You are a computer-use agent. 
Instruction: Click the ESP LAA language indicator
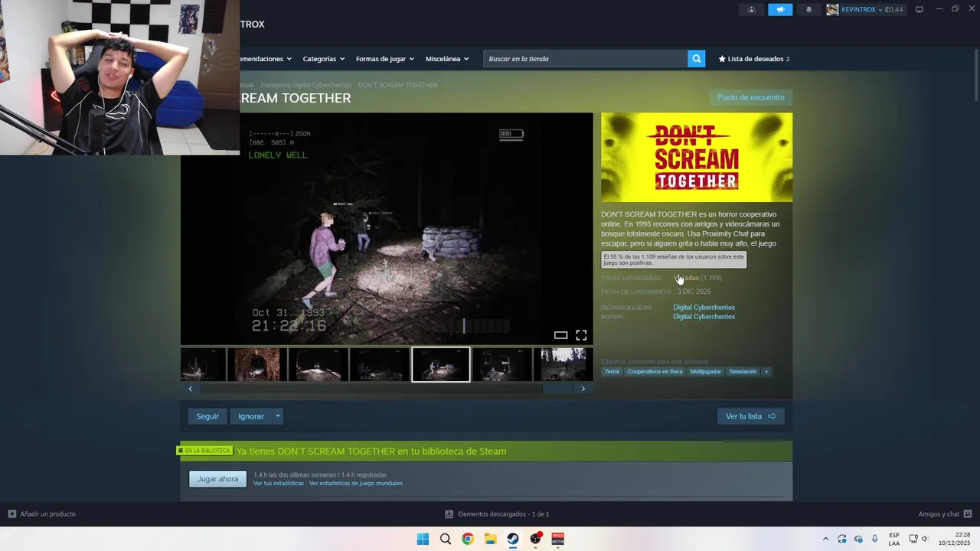(894, 539)
